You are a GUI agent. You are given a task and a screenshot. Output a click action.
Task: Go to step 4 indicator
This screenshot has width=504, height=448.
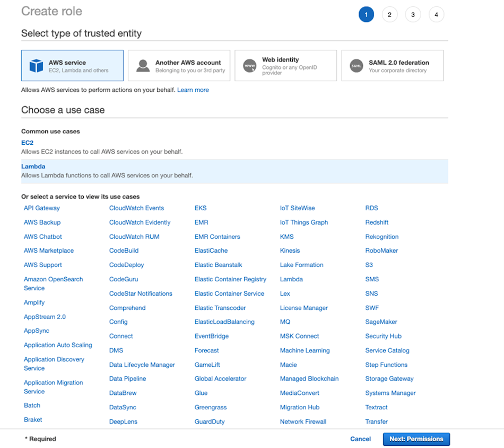coord(436,14)
